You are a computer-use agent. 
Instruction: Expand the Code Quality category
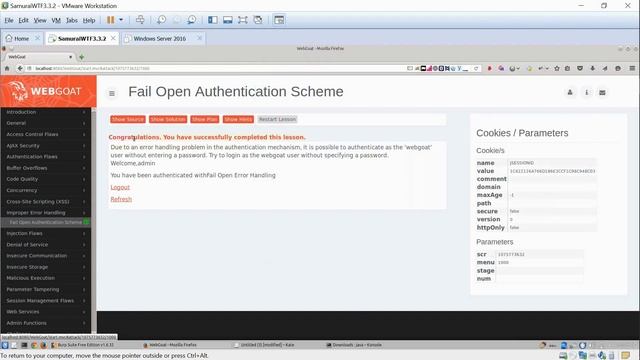point(46,179)
